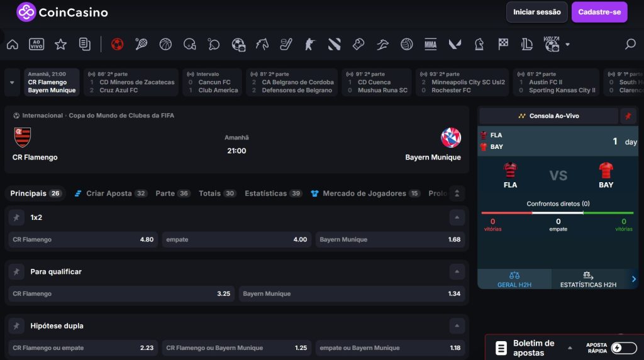Switch to the Parte tab
This screenshot has height=360, width=644.
(173, 194)
